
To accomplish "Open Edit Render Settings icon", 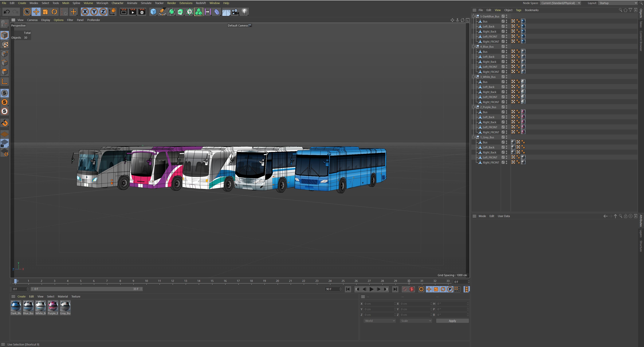I will [142, 12].
